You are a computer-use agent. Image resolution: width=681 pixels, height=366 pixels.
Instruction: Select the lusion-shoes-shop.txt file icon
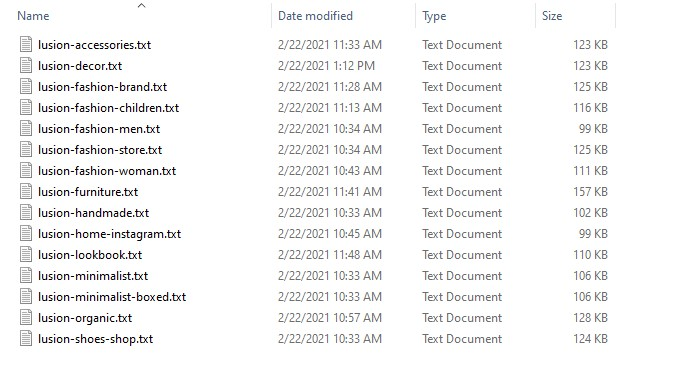tap(26, 339)
